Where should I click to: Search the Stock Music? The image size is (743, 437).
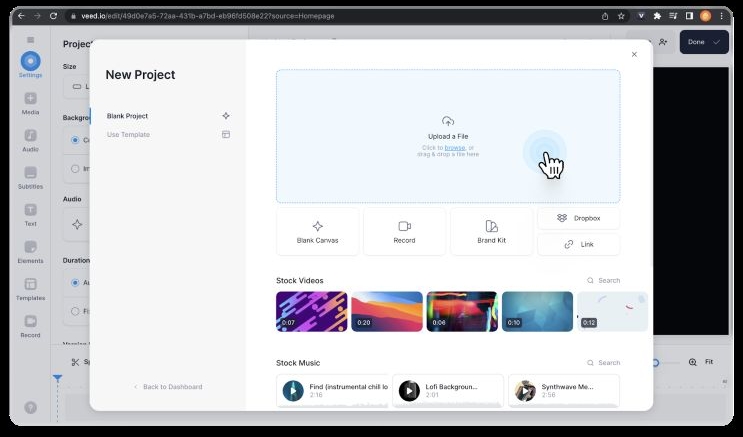[604, 363]
